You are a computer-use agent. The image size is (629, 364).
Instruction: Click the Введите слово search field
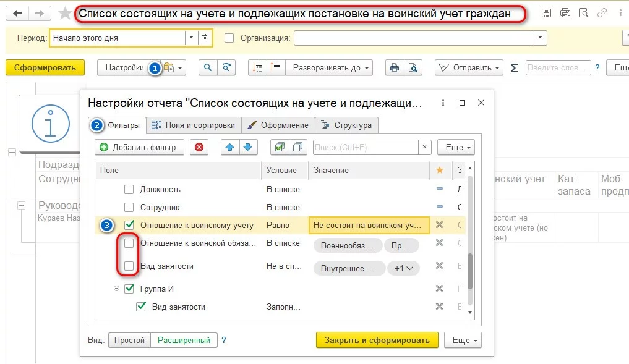pyautogui.click(x=558, y=68)
